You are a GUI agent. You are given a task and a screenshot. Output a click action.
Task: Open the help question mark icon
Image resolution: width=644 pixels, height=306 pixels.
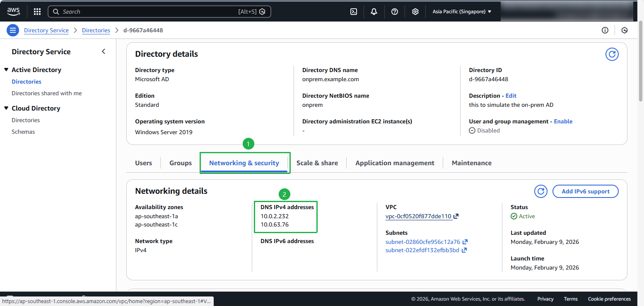point(395,12)
